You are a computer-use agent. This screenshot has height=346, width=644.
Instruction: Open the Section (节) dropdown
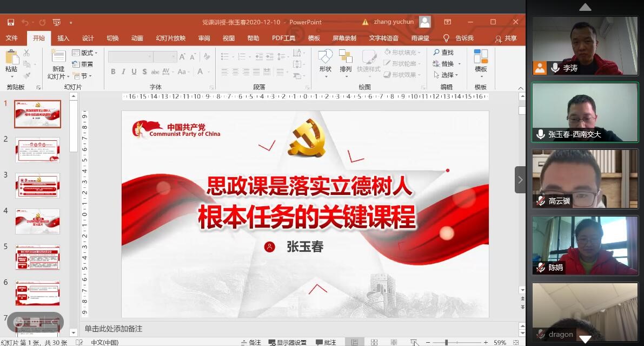[x=86, y=76]
